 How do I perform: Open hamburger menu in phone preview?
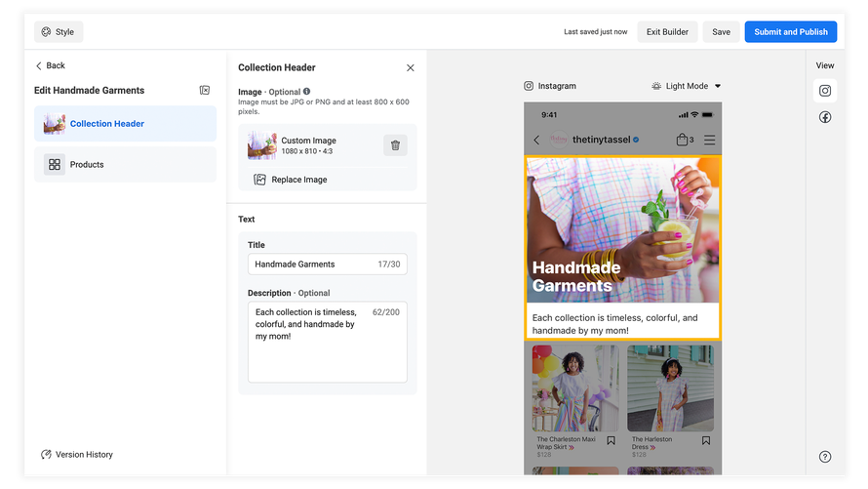tap(709, 140)
